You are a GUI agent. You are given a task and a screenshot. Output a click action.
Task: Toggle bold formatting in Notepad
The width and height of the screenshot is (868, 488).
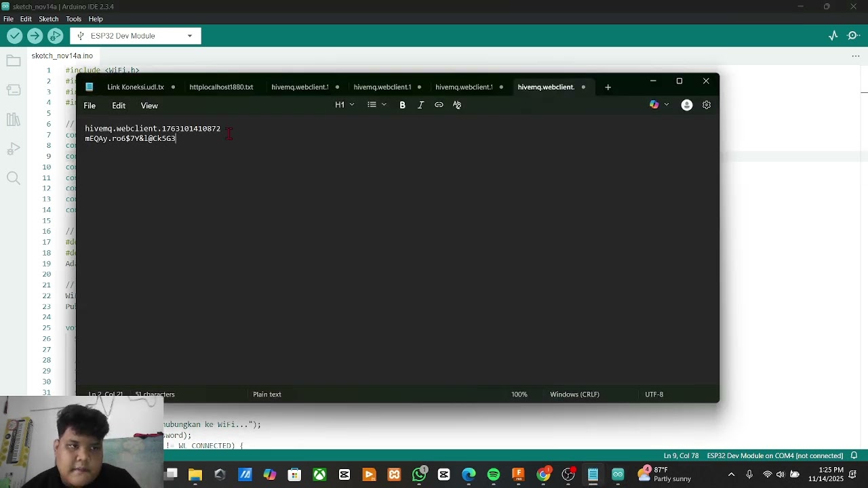point(402,105)
